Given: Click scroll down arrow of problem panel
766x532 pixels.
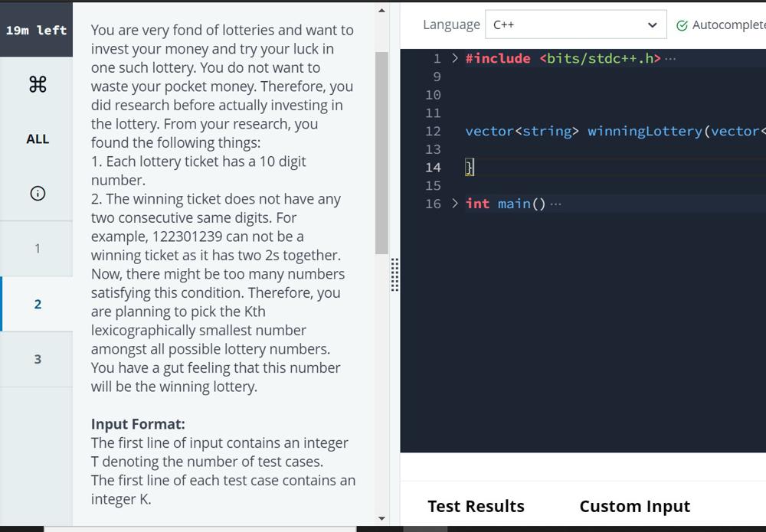Looking at the screenshot, I should 381,518.
